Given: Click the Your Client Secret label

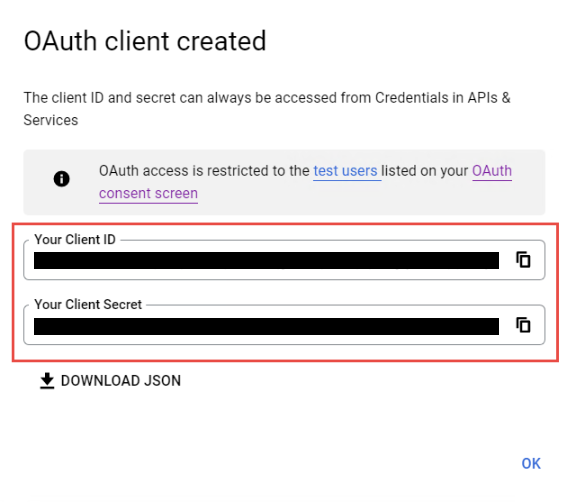Looking at the screenshot, I should coord(88,305).
